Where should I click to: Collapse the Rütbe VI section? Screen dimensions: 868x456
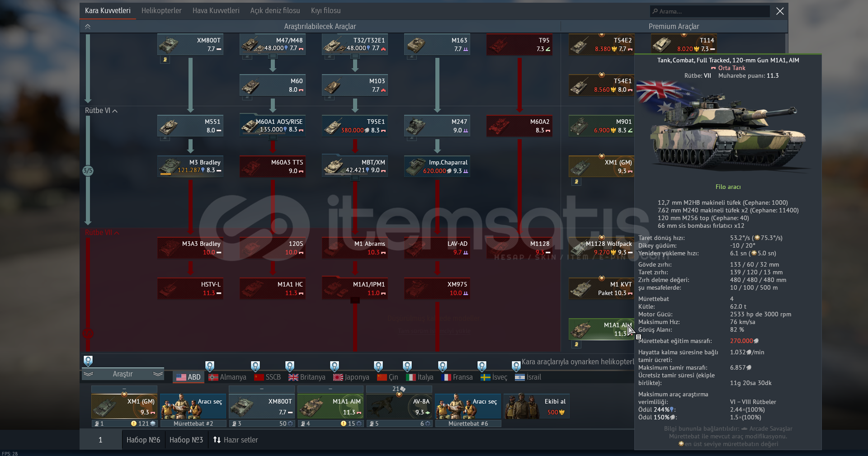101,111
